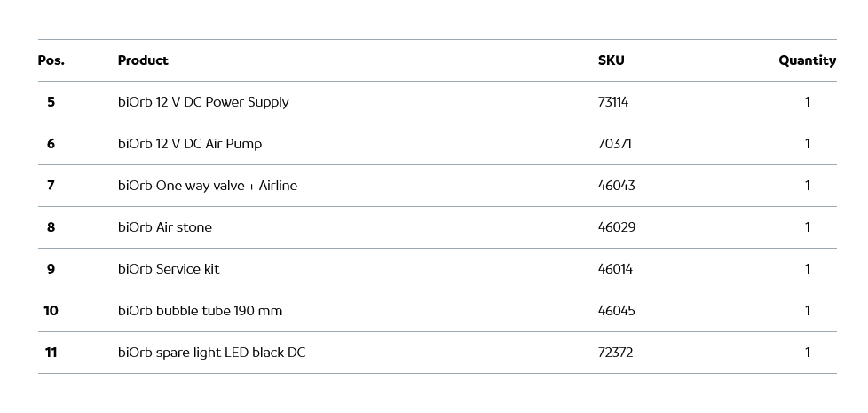The height and width of the screenshot is (413, 868).
Task: Click SKU number 46045
Action: [x=617, y=311]
